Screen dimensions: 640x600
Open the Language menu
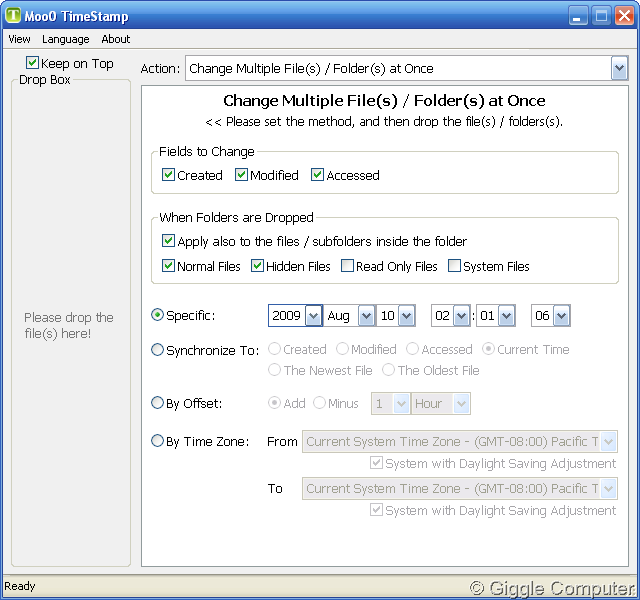pos(66,39)
